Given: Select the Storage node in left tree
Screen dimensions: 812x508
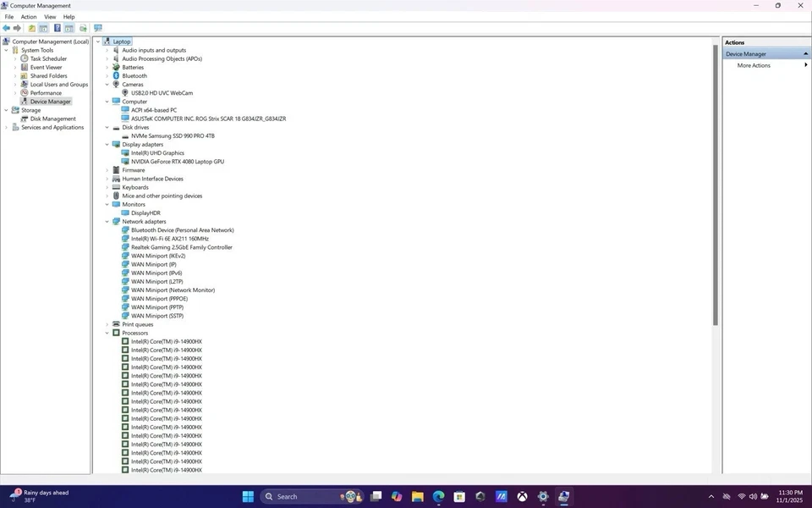Looking at the screenshot, I should click(31, 110).
